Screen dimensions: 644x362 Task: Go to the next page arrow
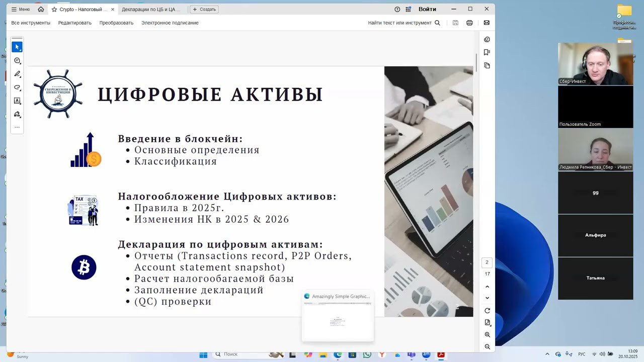coord(487,298)
